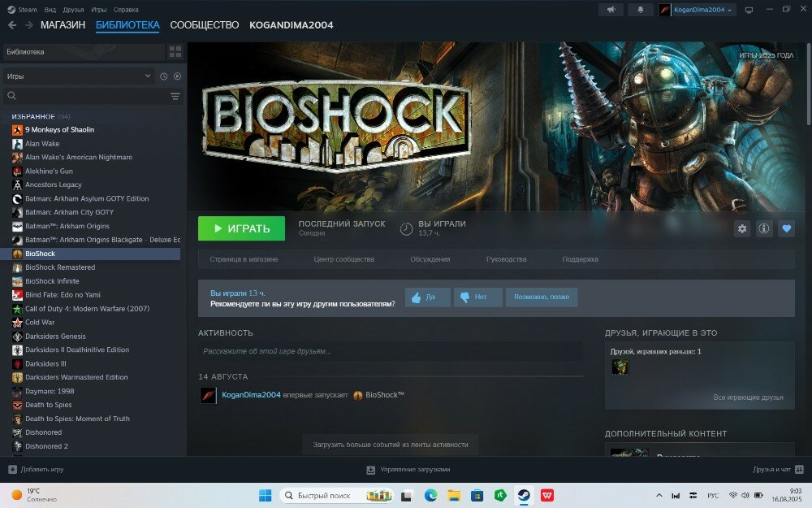Open Wi-Fi network tray icon
The width and height of the screenshot is (812, 508).
[732, 496]
